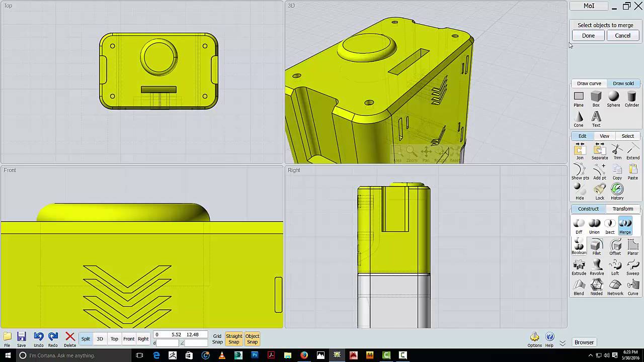The height and width of the screenshot is (362, 644).
Task: Open the History tool
Action: [x=617, y=192]
